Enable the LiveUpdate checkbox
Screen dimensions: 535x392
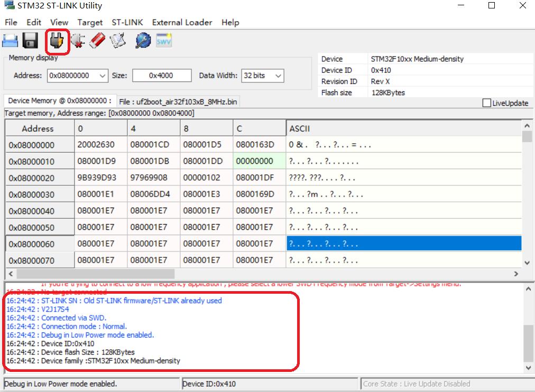[x=486, y=104]
